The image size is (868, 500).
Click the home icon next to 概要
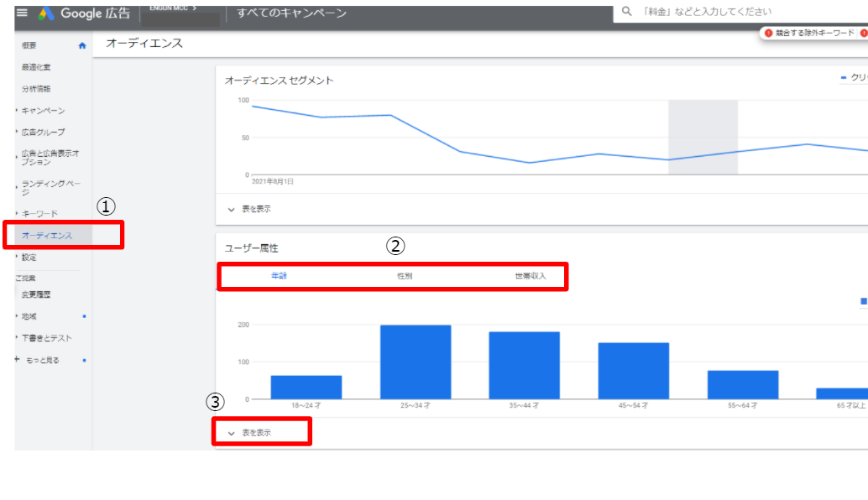[x=82, y=45]
